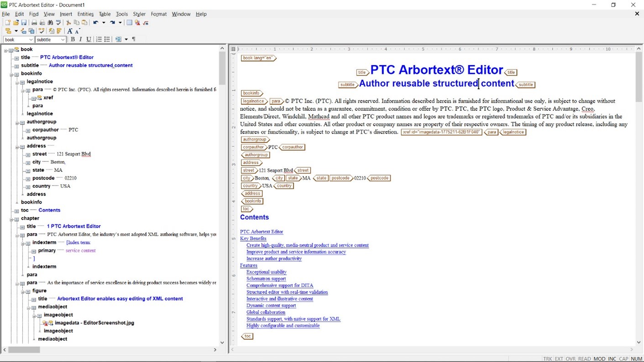
Task: Toggle underline formatting
Action: (89, 39)
